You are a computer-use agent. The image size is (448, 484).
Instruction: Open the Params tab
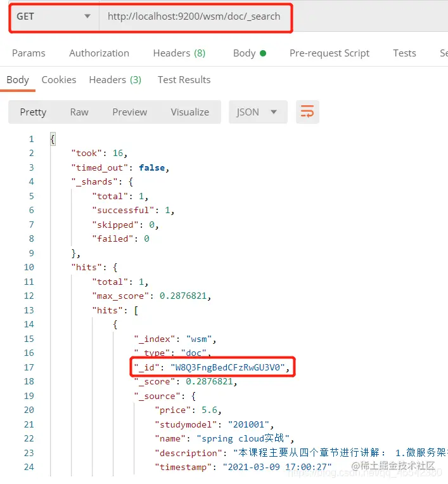point(29,53)
